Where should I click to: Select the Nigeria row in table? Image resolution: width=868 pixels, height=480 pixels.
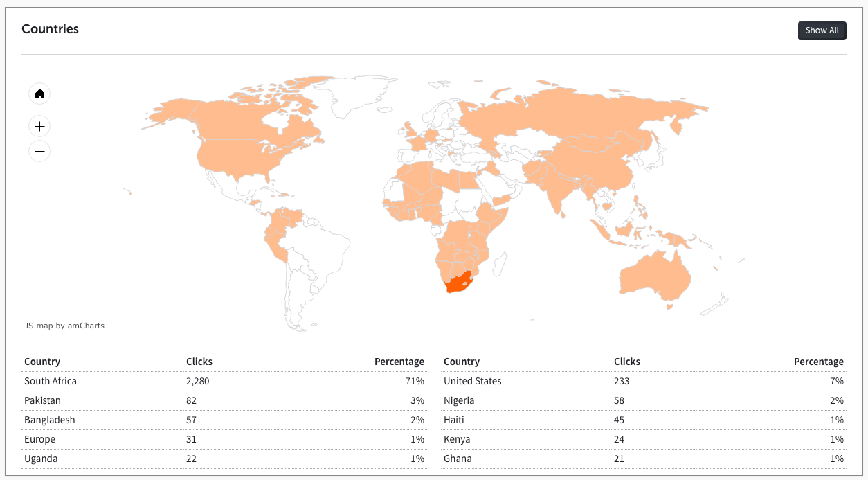(x=459, y=400)
